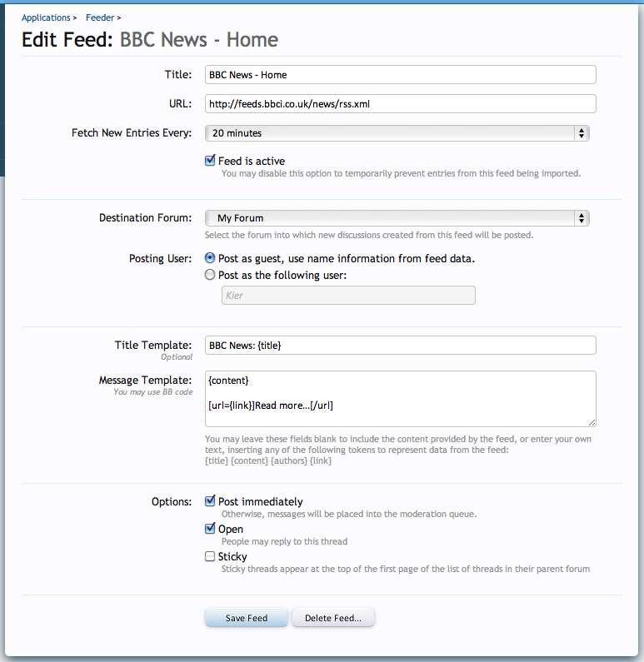
Task: Click the token list {title} {content} {authors} {link}
Action: click(268, 460)
